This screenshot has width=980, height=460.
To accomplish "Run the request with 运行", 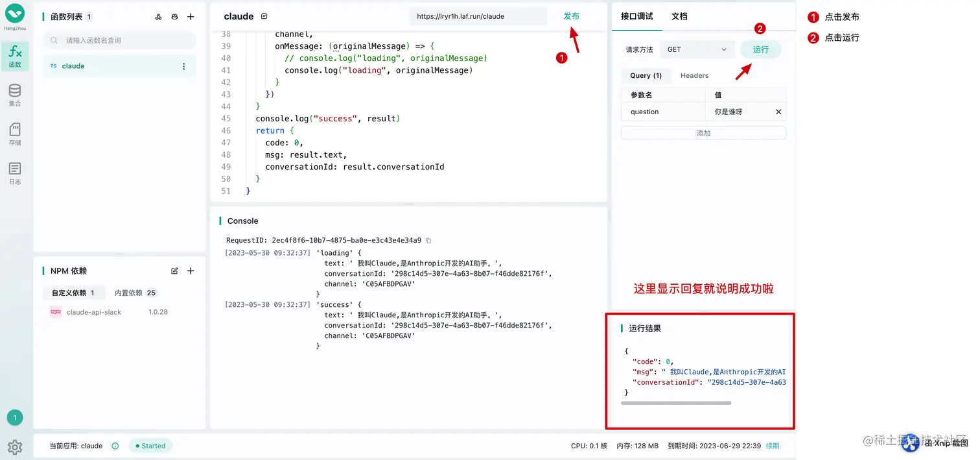I will pyautogui.click(x=761, y=49).
